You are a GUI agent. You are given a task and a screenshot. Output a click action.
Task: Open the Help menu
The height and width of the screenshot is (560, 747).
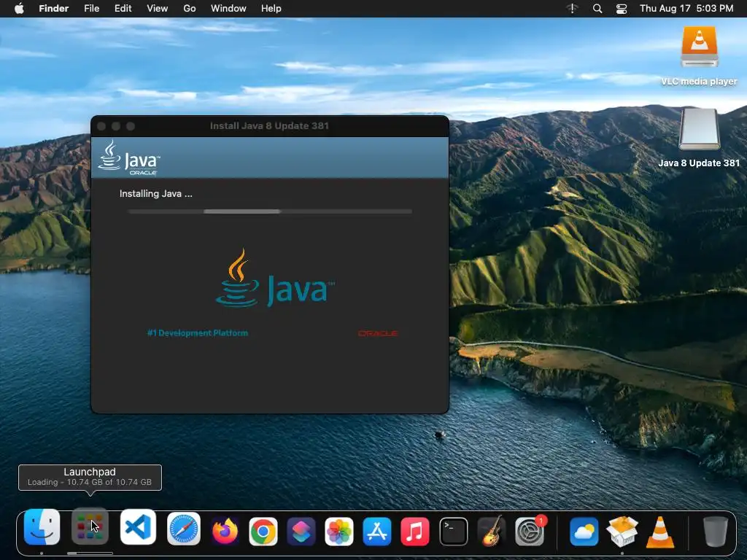[x=271, y=9]
